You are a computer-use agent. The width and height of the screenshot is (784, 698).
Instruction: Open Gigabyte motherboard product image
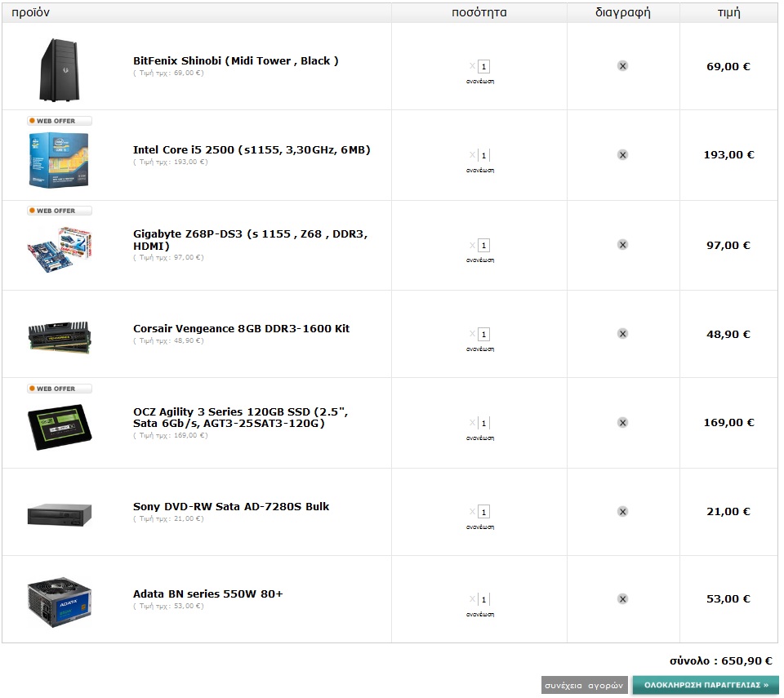[60, 249]
